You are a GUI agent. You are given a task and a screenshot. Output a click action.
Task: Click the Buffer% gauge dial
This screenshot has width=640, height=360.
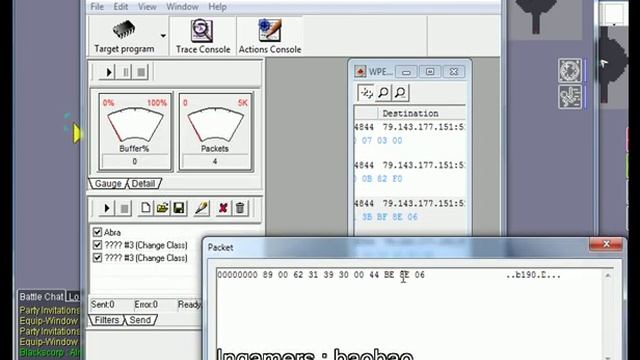pyautogui.click(x=135, y=124)
